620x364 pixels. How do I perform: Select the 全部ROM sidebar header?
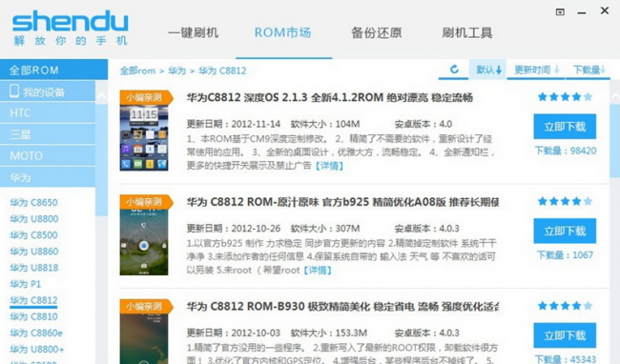click(53, 70)
